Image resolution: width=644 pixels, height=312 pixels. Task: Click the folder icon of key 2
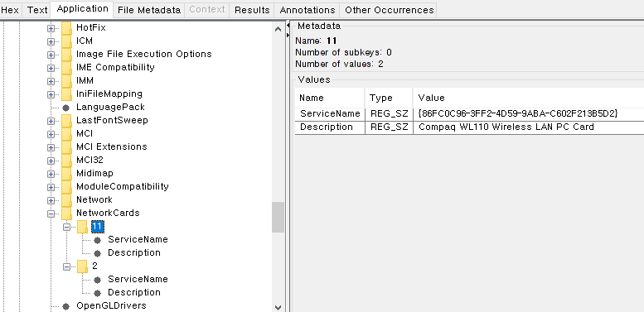pyautogui.click(x=83, y=266)
